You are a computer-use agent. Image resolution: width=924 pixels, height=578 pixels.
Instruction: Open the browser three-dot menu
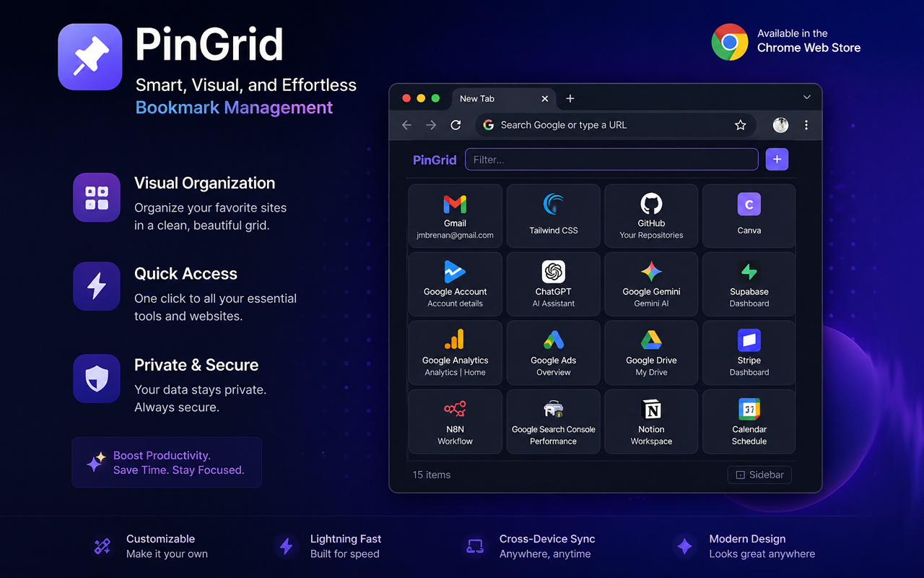point(806,125)
